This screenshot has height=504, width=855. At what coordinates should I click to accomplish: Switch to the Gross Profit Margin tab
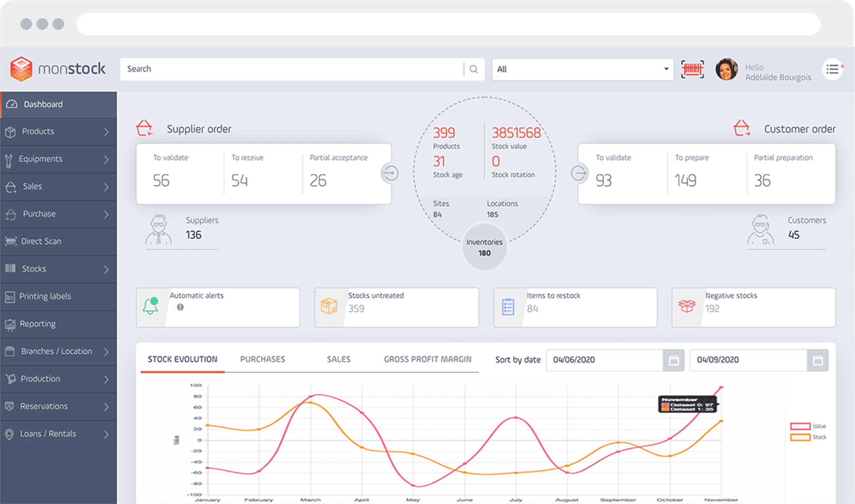pyautogui.click(x=427, y=359)
